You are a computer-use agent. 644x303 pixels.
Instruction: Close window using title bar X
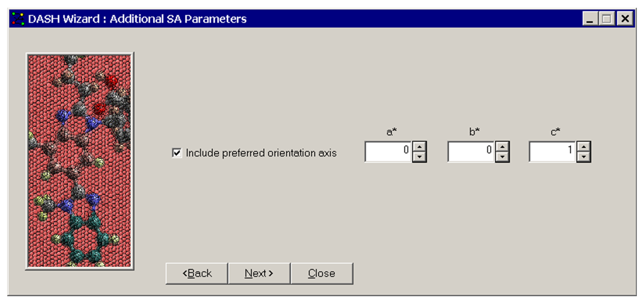point(625,19)
